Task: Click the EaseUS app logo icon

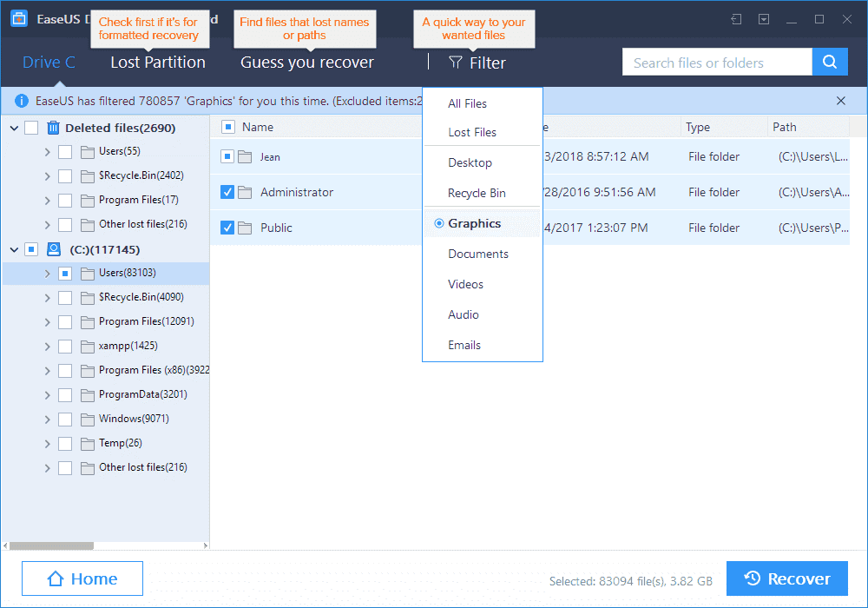Action: coord(19,18)
